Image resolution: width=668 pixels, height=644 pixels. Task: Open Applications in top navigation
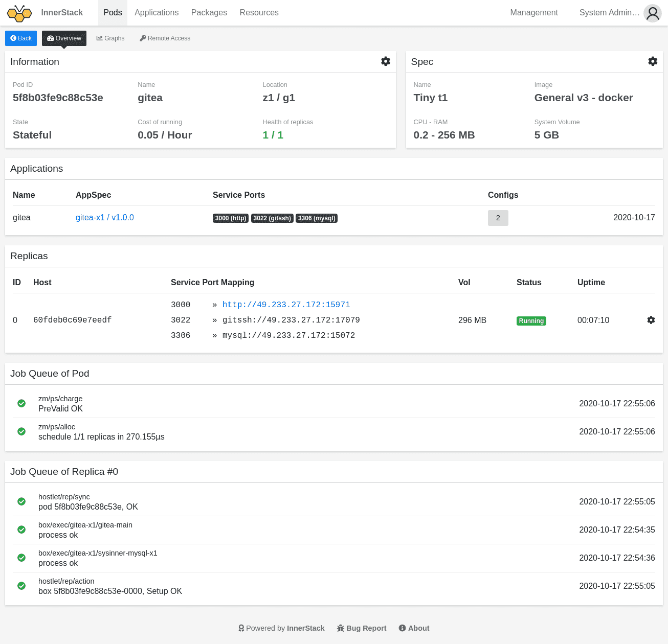tap(157, 13)
